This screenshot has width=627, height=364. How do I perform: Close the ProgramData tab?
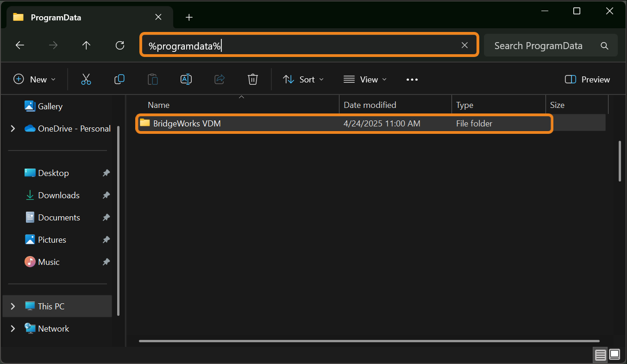coord(158,17)
